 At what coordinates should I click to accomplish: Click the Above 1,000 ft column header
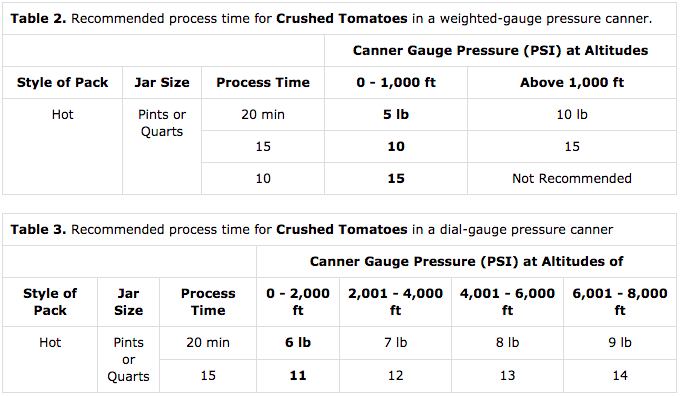coord(572,82)
